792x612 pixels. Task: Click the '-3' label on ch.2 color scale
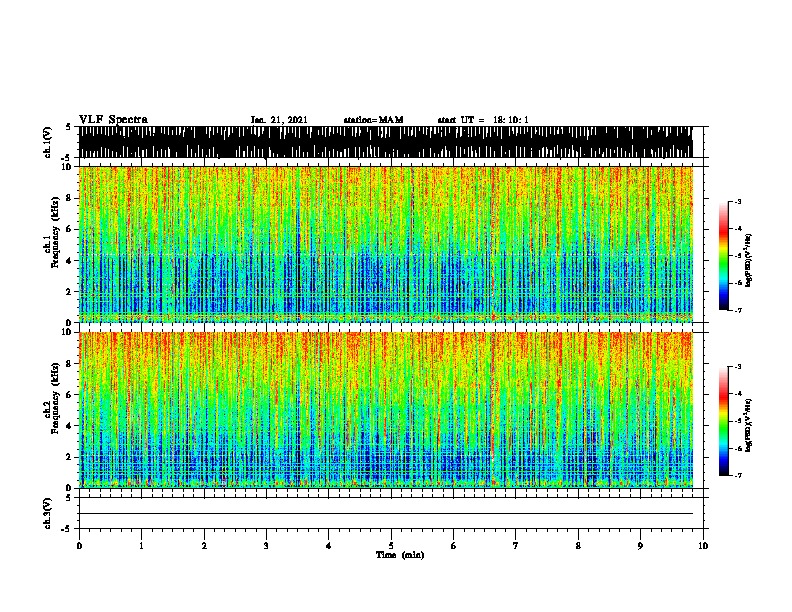pyautogui.click(x=738, y=367)
